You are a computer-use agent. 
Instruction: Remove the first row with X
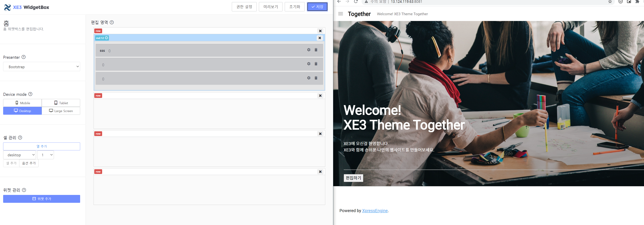pyautogui.click(x=320, y=31)
